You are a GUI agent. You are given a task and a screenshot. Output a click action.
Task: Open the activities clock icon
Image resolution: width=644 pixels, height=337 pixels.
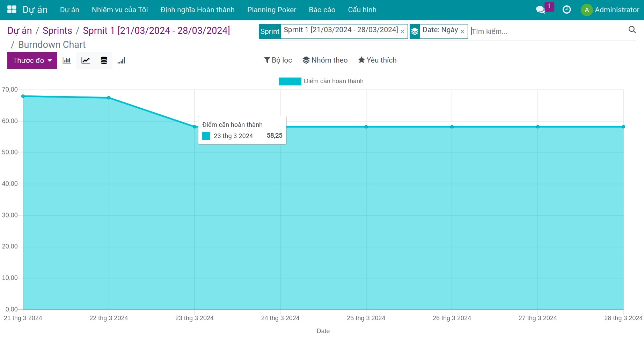[567, 9]
